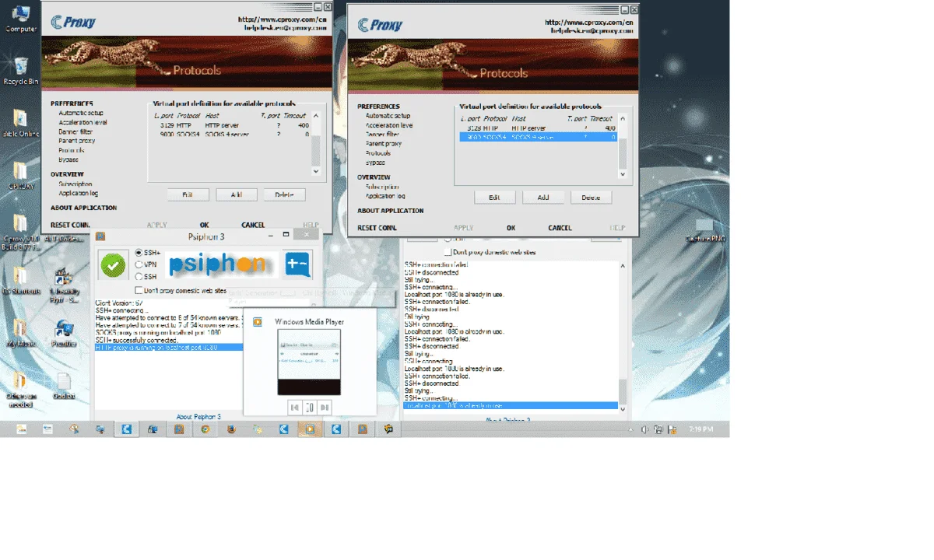Click the green connected checkmark in Psiphon
934x560 pixels.
tap(113, 265)
